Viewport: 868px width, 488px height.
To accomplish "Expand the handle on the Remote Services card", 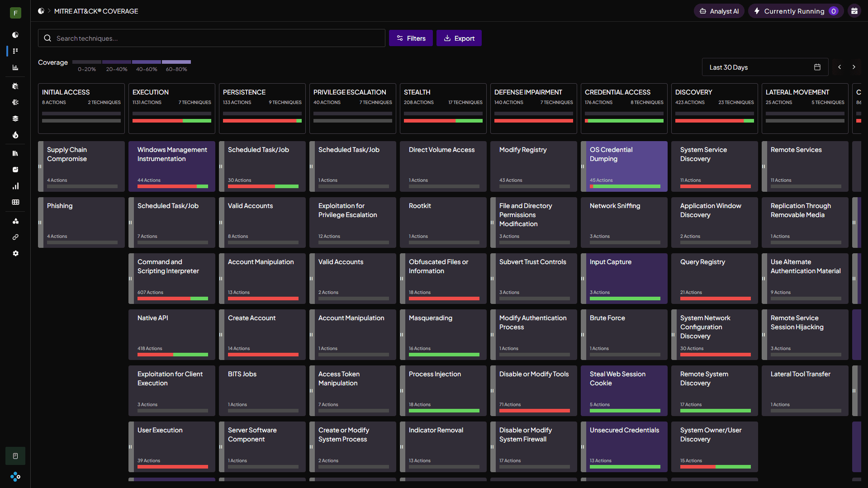I will 764,166.
